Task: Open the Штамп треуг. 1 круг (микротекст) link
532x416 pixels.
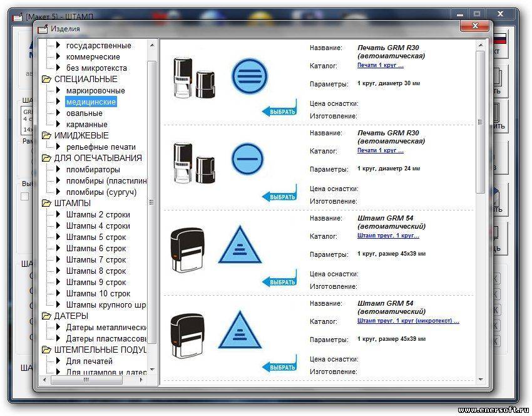Action: tap(408, 321)
